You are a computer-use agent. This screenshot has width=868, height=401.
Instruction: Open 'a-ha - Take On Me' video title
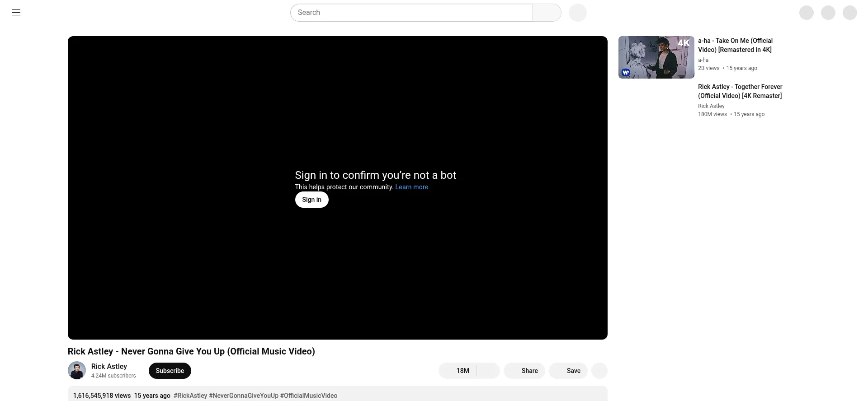pos(736,45)
